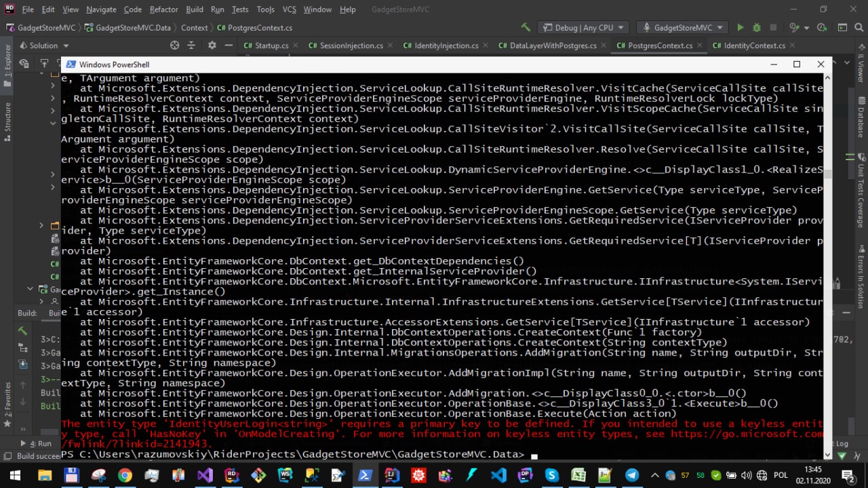This screenshot has width=868, height=488.
Task: Show hidden system tray icons chevron
Action: 654,475
